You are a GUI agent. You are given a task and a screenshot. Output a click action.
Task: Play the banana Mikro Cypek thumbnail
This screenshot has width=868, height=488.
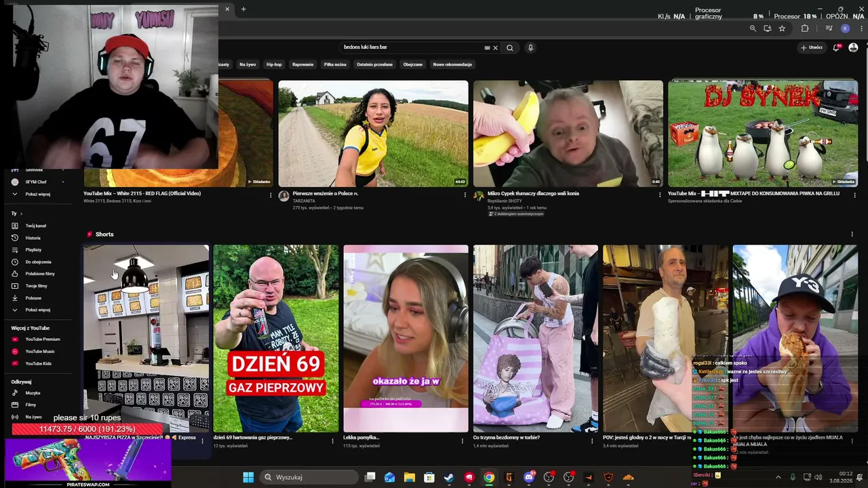click(x=568, y=134)
